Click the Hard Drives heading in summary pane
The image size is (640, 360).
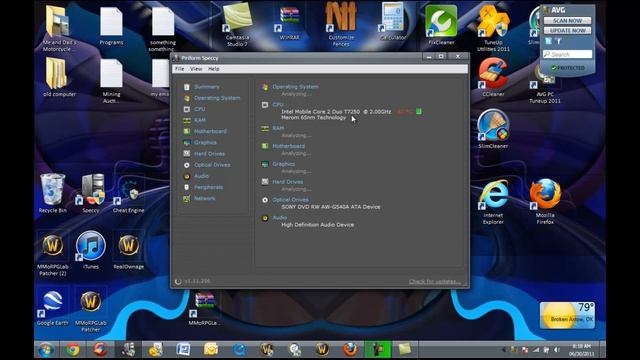pyautogui.click(x=287, y=182)
